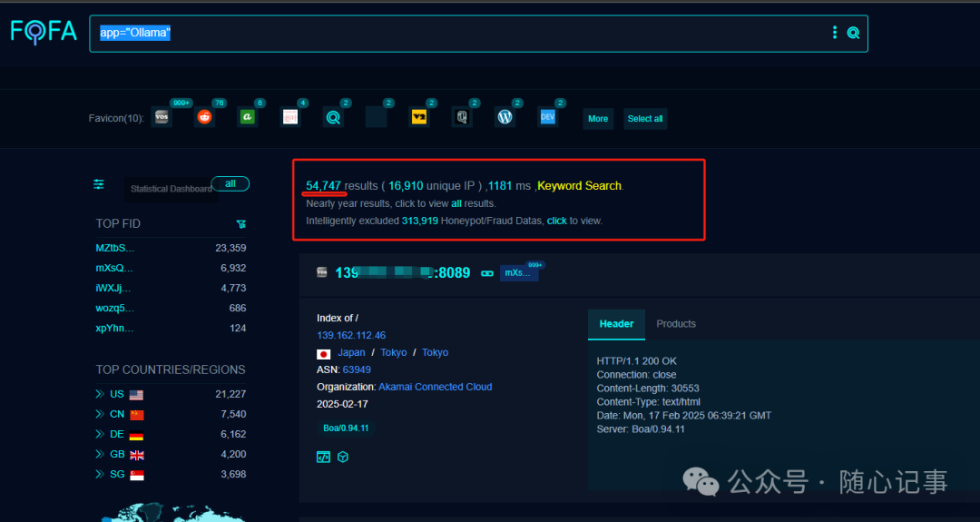The height and width of the screenshot is (522, 980).
Task: Click the CN flag icon
Action: (x=136, y=415)
